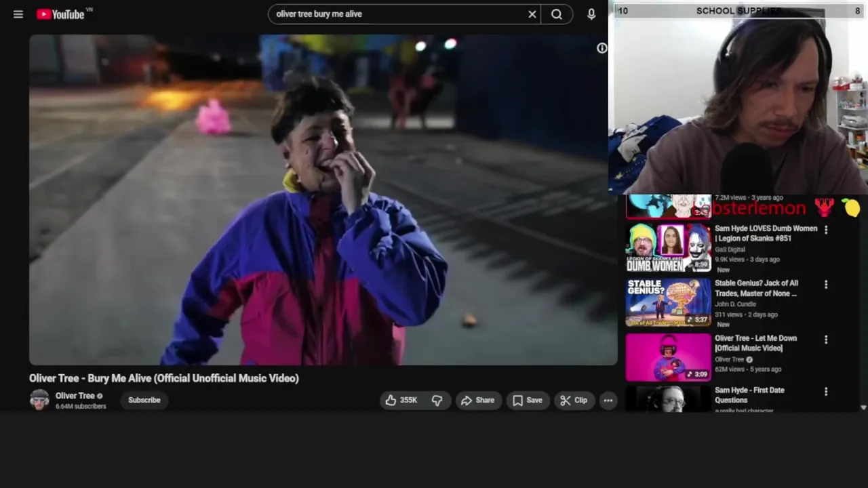This screenshot has height=488, width=868.
Task: Open options for Sam Hyde LOVES Dumb Women
Action: coord(826,230)
